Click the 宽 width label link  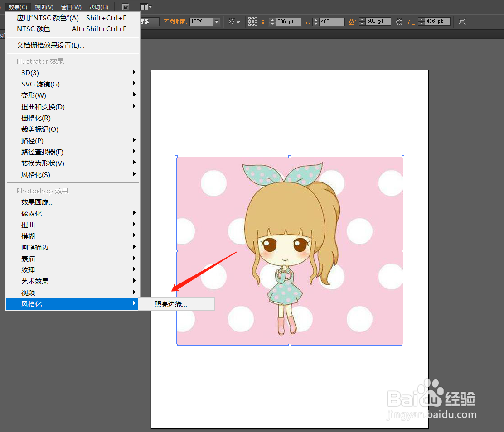click(x=352, y=22)
